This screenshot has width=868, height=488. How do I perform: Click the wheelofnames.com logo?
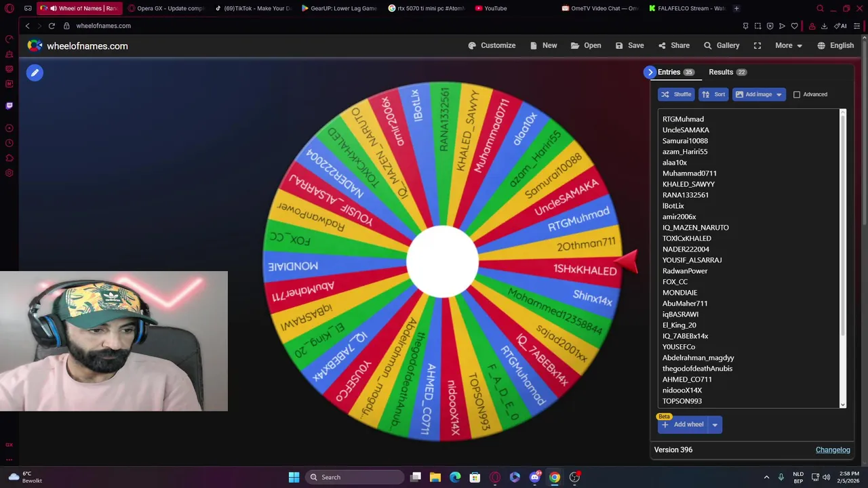click(x=77, y=45)
